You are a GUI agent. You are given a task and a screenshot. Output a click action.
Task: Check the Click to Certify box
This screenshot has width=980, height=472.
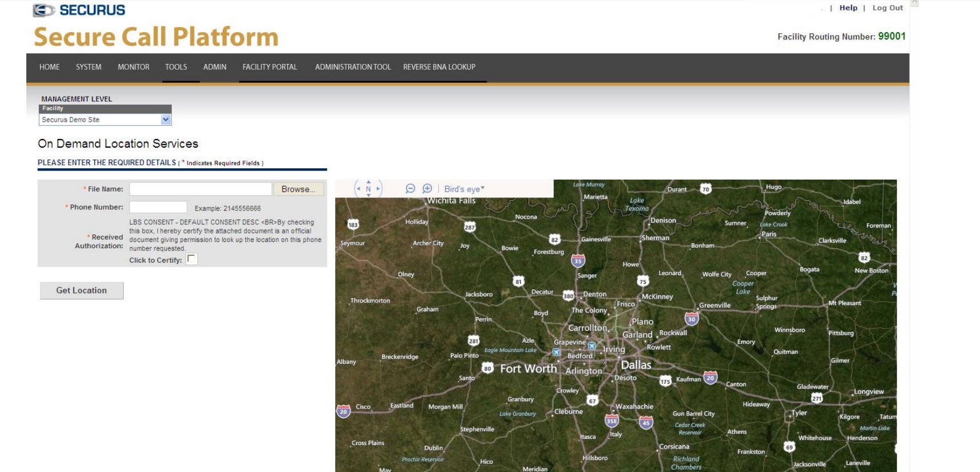[192, 259]
